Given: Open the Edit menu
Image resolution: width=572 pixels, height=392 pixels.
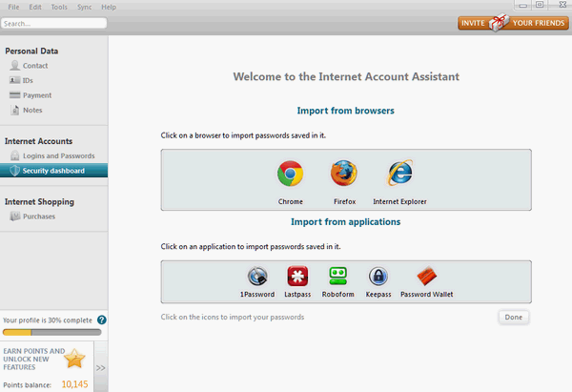Looking at the screenshot, I should [35, 7].
